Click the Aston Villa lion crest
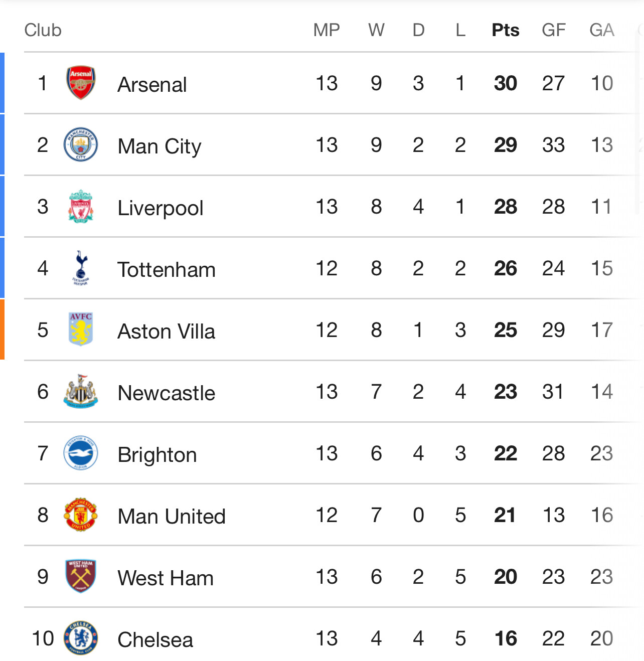Image resolution: width=644 pixels, height=661 pixels. pos(81,329)
